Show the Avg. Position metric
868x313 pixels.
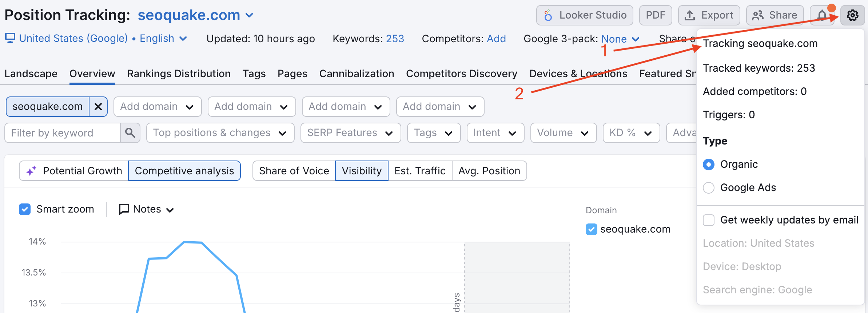coord(489,171)
